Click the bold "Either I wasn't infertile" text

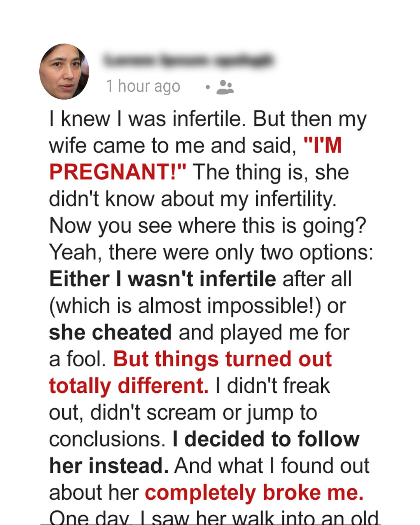[163, 279]
